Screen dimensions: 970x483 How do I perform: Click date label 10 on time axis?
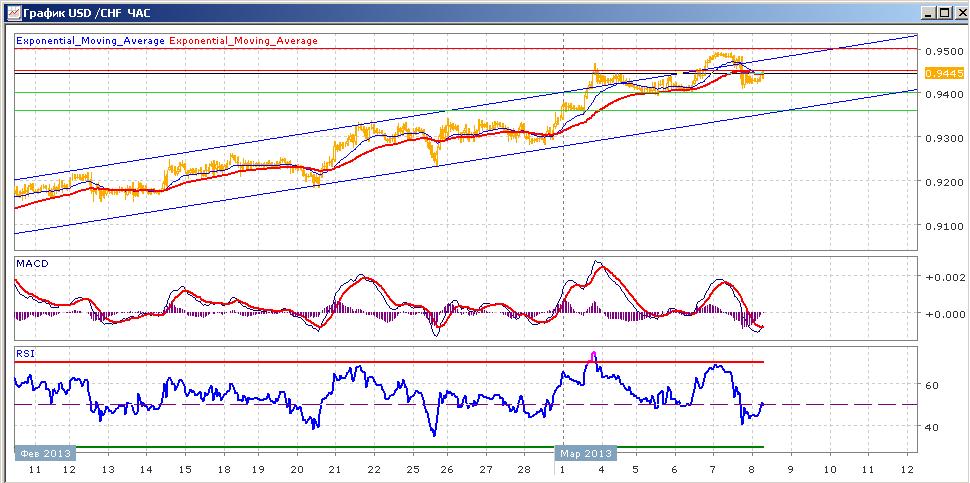(829, 470)
